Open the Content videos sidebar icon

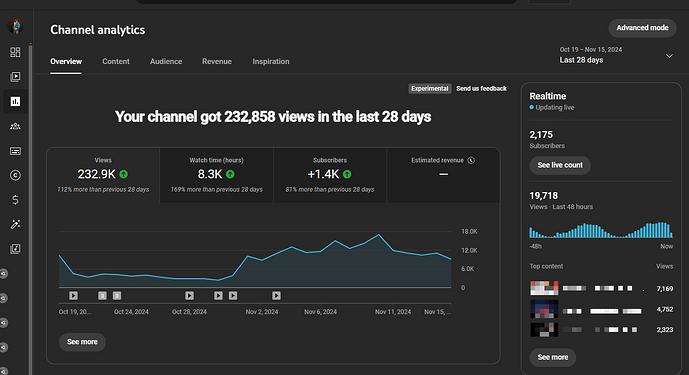15,77
